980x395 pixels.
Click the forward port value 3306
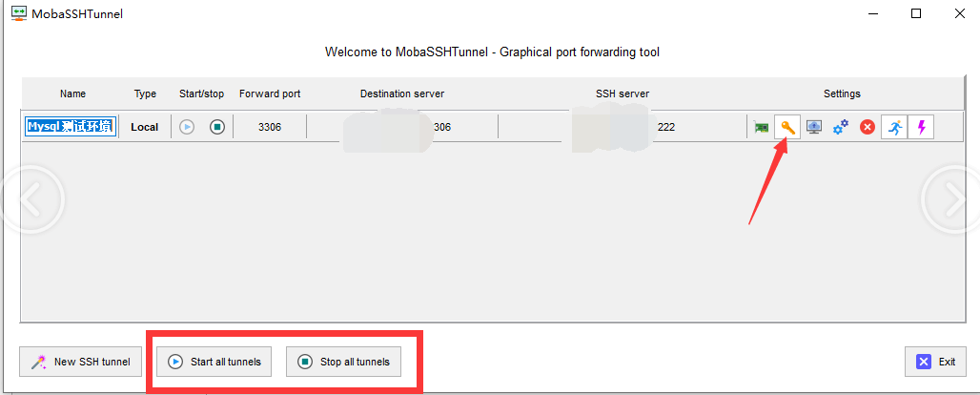pyautogui.click(x=270, y=127)
